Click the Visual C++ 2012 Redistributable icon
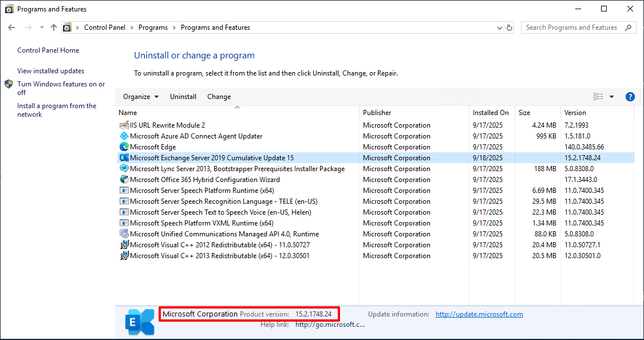644x340 pixels. [x=124, y=245]
